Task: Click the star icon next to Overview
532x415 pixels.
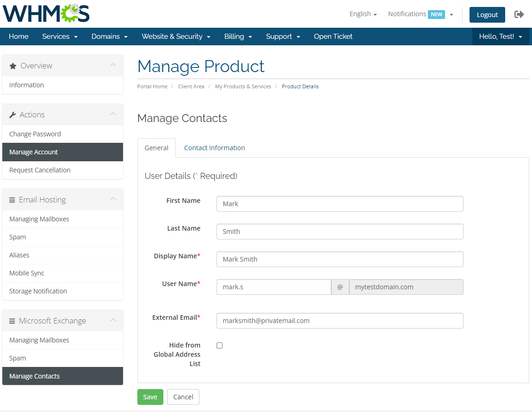Action: 13,66
